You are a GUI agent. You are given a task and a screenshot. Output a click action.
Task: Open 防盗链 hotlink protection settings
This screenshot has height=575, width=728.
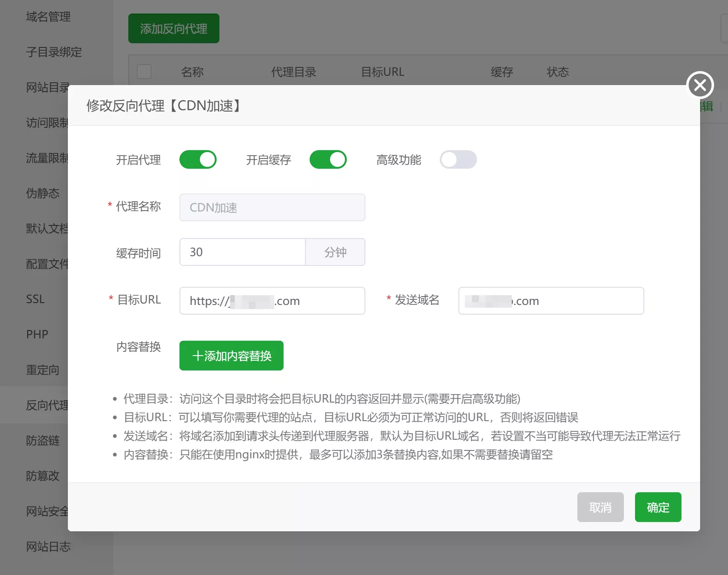point(42,441)
